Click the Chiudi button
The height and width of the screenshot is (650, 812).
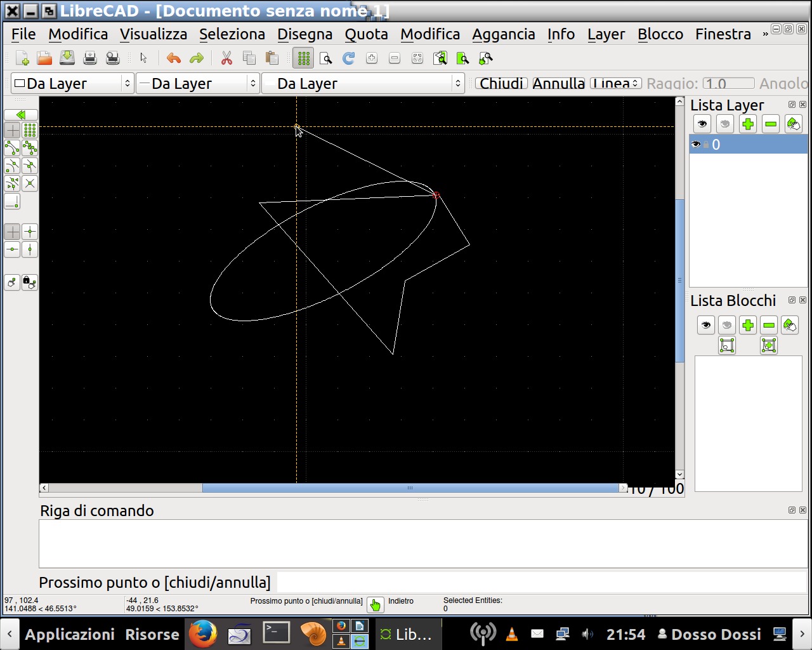click(501, 84)
